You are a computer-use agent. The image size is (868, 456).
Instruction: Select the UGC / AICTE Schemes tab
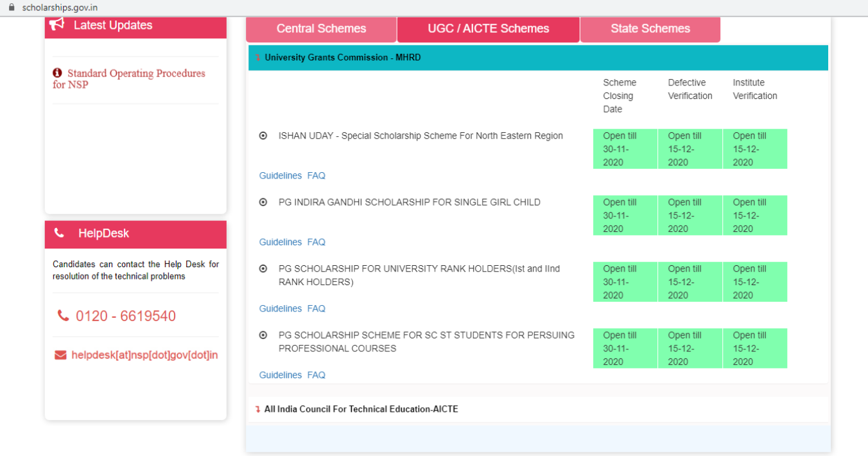488,29
